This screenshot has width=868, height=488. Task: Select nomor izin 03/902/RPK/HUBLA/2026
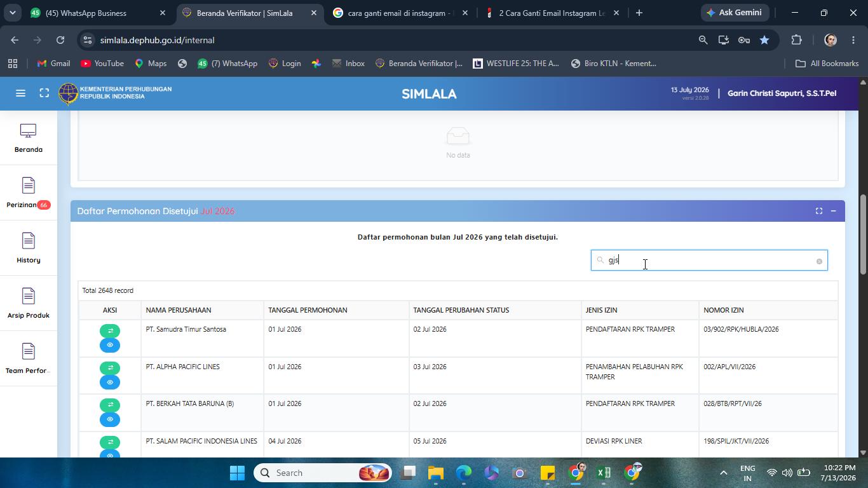tap(741, 329)
